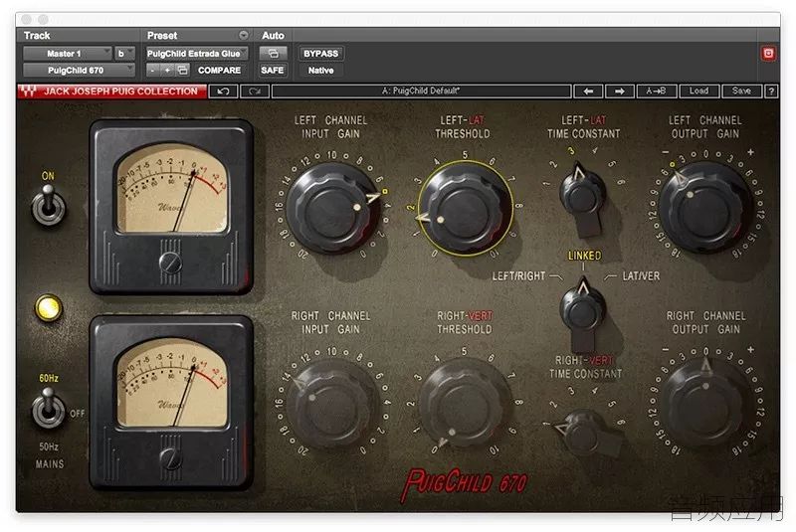Click the gray window close dot in title bar

click(27, 19)
